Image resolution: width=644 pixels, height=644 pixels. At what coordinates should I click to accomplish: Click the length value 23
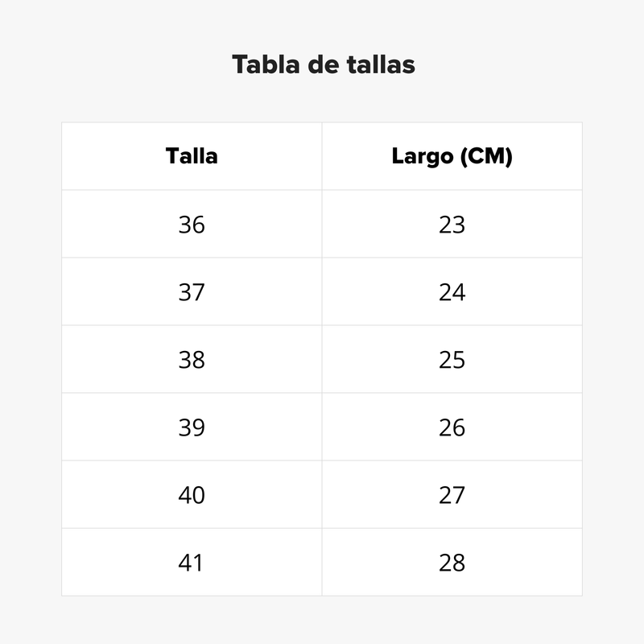[x=452, y=225]
